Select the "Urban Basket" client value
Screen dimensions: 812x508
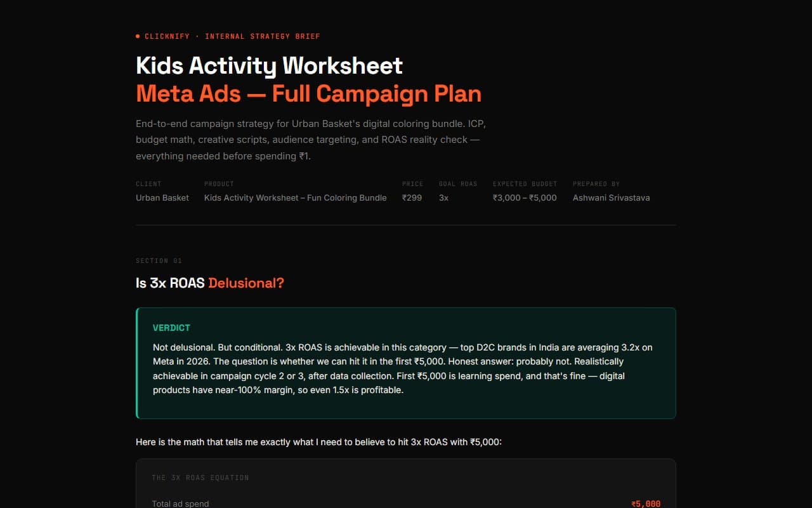[x=162, y=197]
